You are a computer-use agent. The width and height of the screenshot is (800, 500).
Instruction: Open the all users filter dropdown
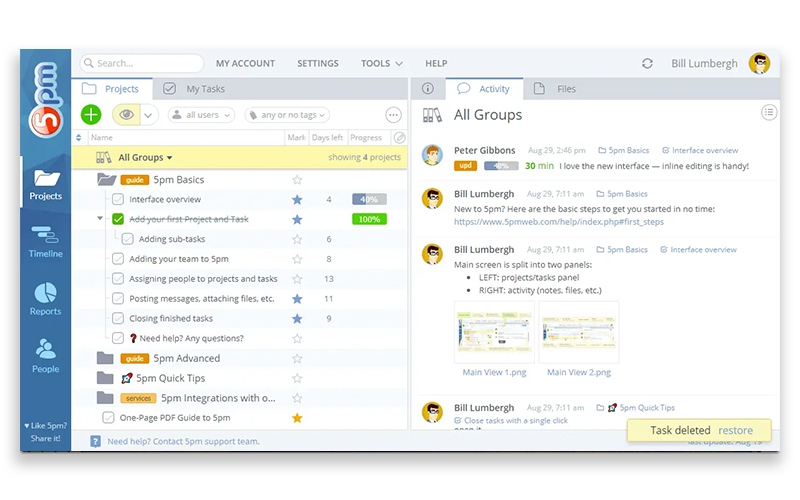coord(201,115)
